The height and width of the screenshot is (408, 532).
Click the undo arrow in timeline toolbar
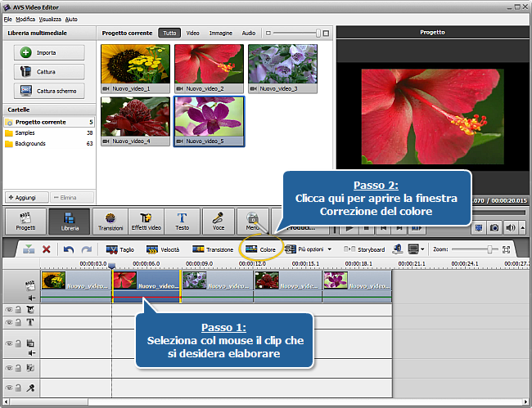(x=69, y=249)
